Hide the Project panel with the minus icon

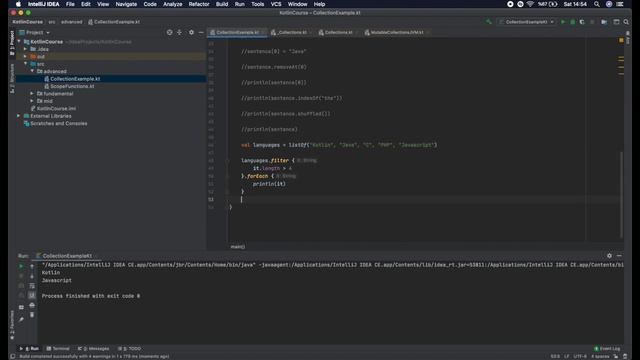201,32
